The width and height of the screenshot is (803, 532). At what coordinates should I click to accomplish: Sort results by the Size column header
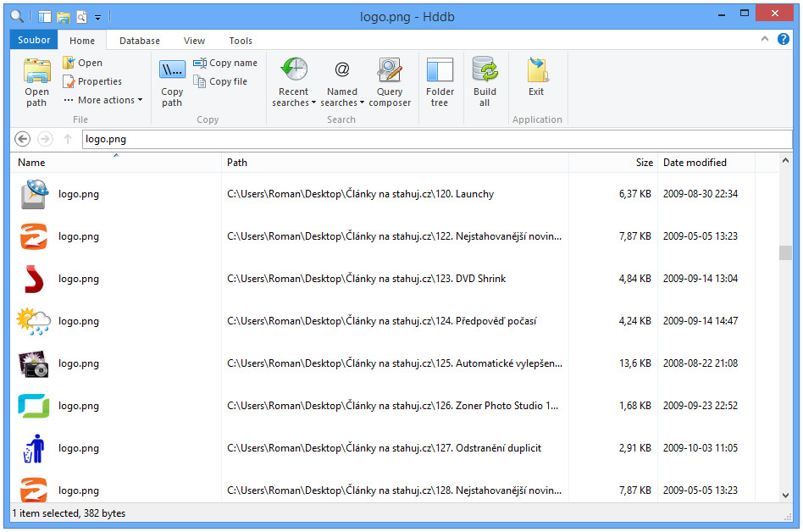click(x=613, y=163)
